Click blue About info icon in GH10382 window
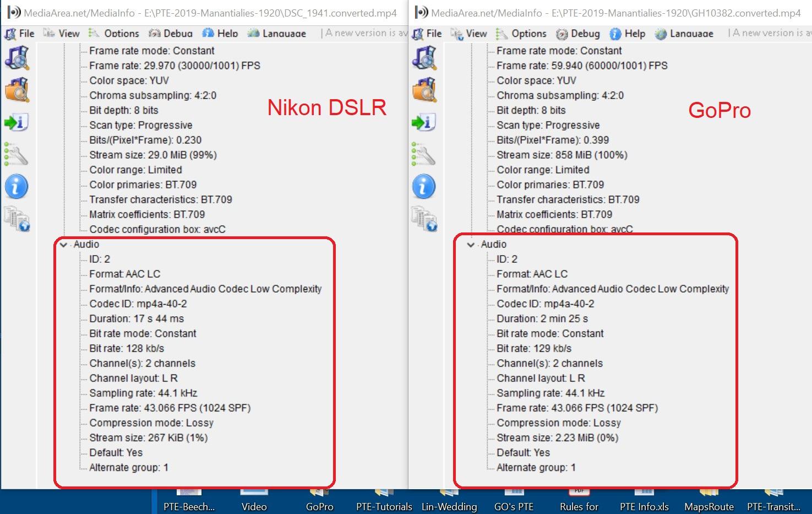 424,187
